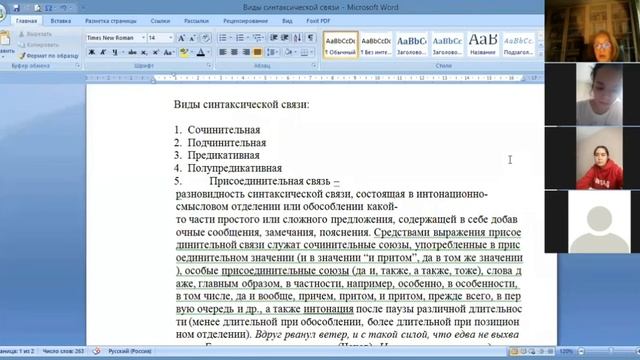Open the line spacing menu
Viewport: 640px width, 360px height.
(272, 52)
